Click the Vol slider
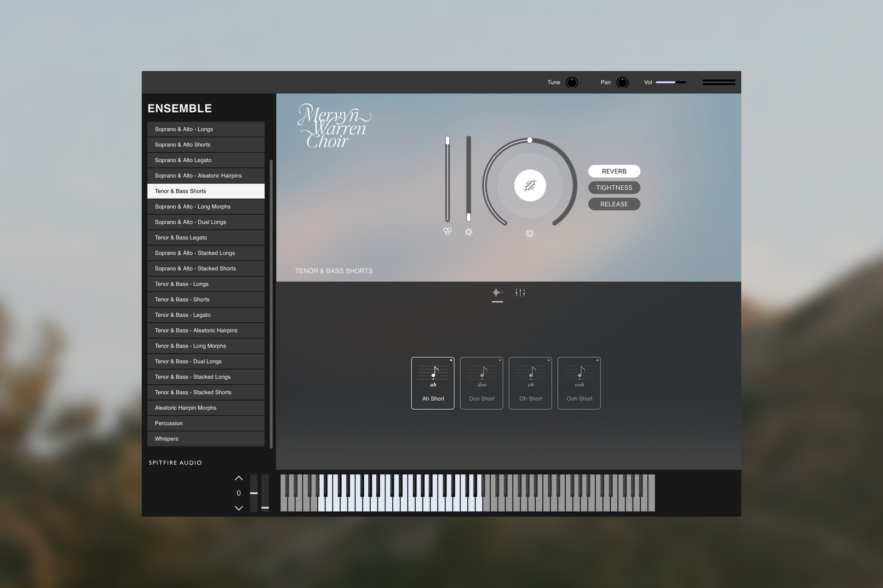 coord(670,82)
